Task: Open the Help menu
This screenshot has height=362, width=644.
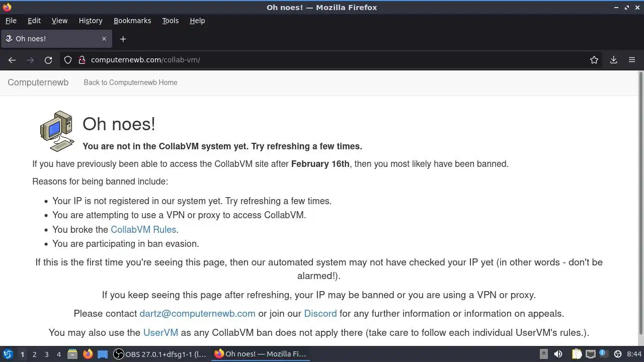Action: click(x=197, y=21)
